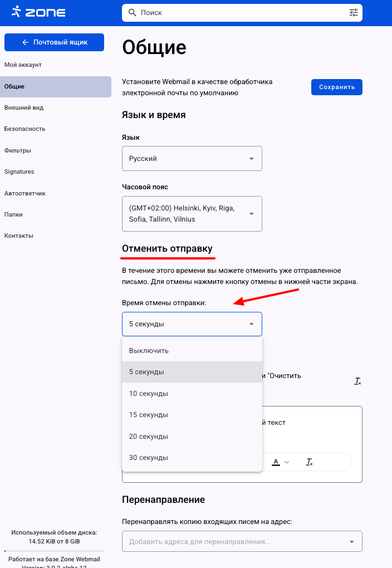The height and width of the screenshot is (568, 392).
Task: Click the search magnifier icon
Action: [x=132, y=12]
